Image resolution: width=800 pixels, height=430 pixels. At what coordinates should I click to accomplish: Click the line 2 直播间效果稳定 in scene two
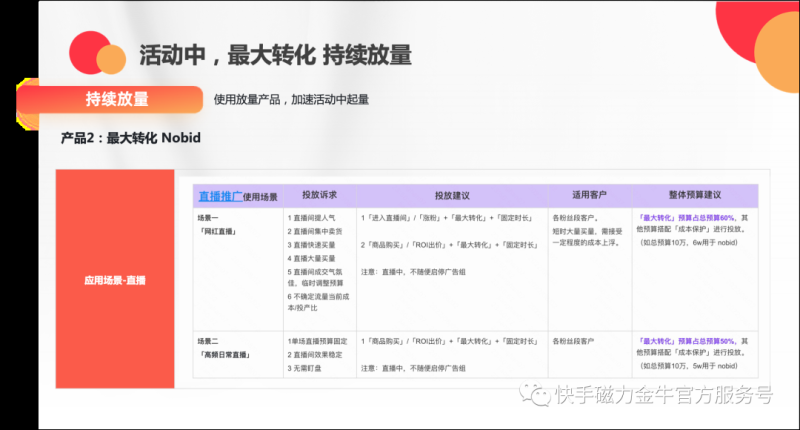tap(315, 355)
